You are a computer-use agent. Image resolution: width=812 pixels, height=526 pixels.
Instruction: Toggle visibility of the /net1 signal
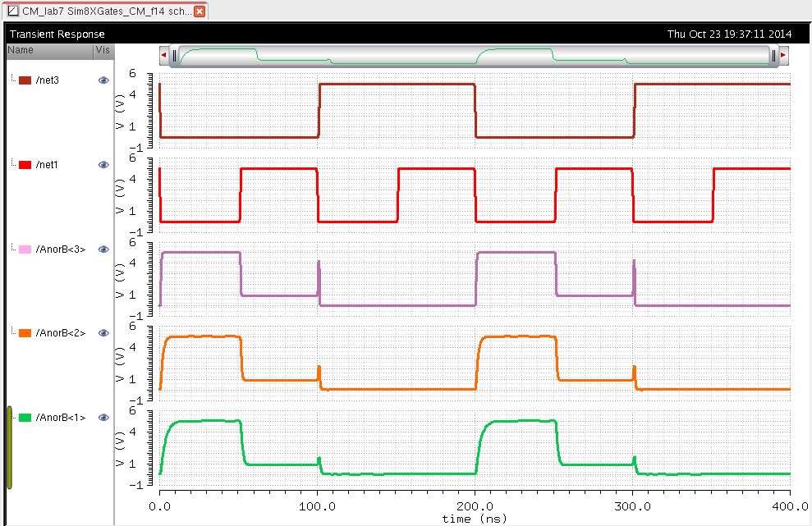103,165
